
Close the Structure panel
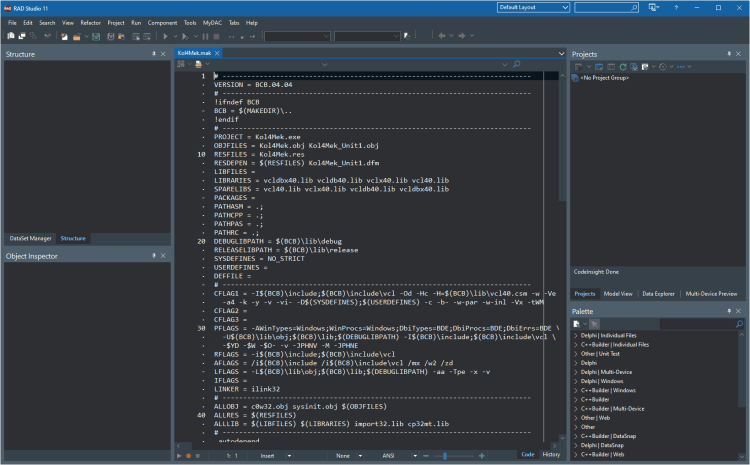pyautogui.click(x=163, y=54)
